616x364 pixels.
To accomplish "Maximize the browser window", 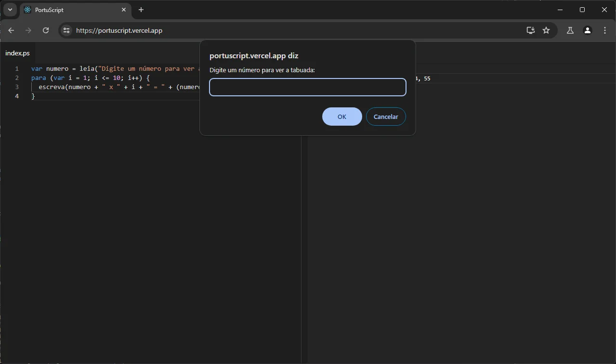I will [x=582, y=10].
